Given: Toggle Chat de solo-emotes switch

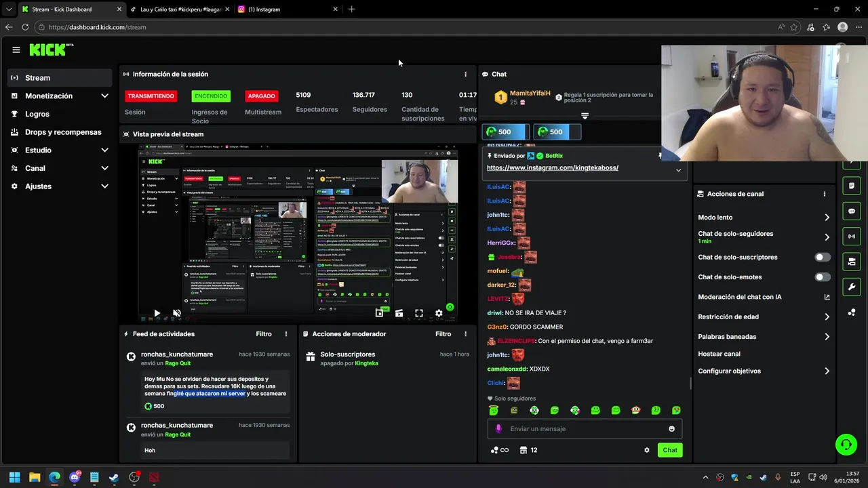Looking at the screenshot, I should tap(823, 277).
